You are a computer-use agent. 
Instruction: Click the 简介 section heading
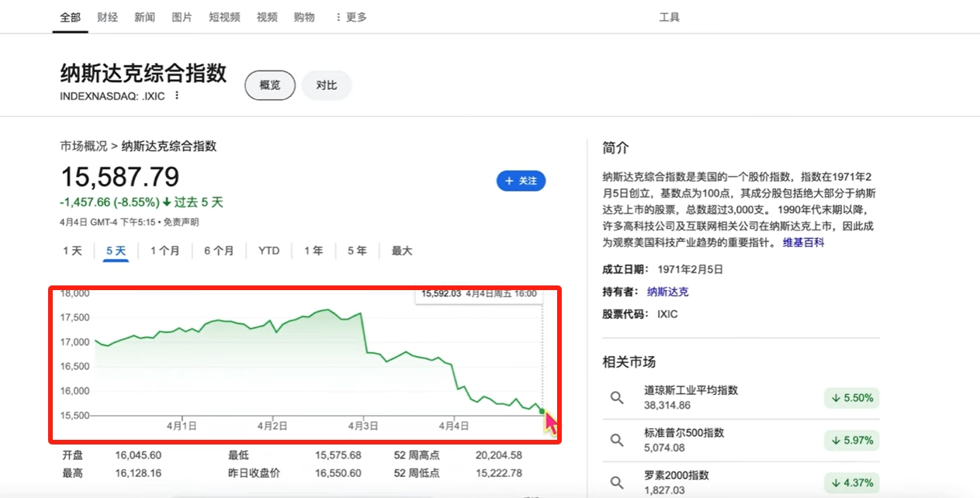click(x=616, y=148)
